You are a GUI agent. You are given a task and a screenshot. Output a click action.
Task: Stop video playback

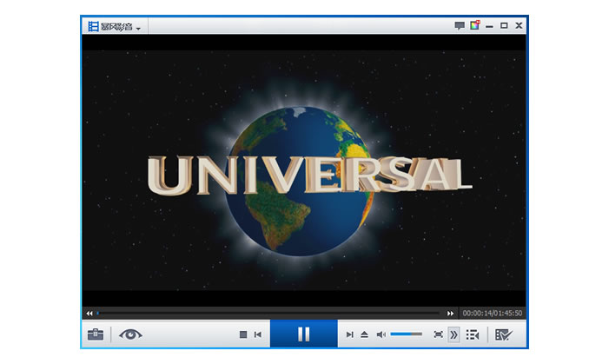tap(243, 334)
